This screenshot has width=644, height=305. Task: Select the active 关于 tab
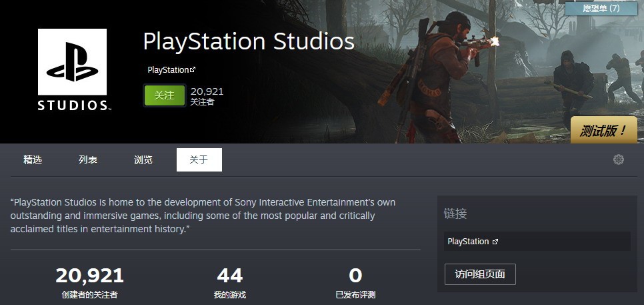[x=199, y=160]
